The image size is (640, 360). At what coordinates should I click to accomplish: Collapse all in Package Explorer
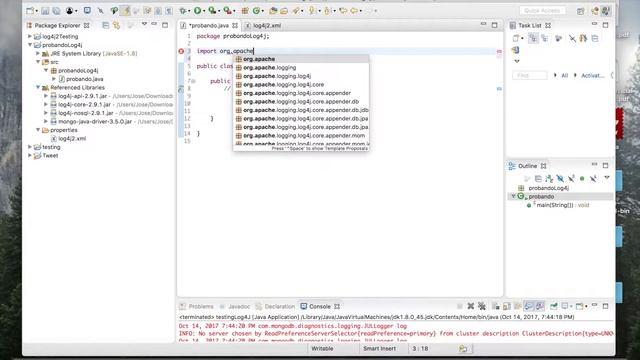pyautogui.click(x=106, y=25)
